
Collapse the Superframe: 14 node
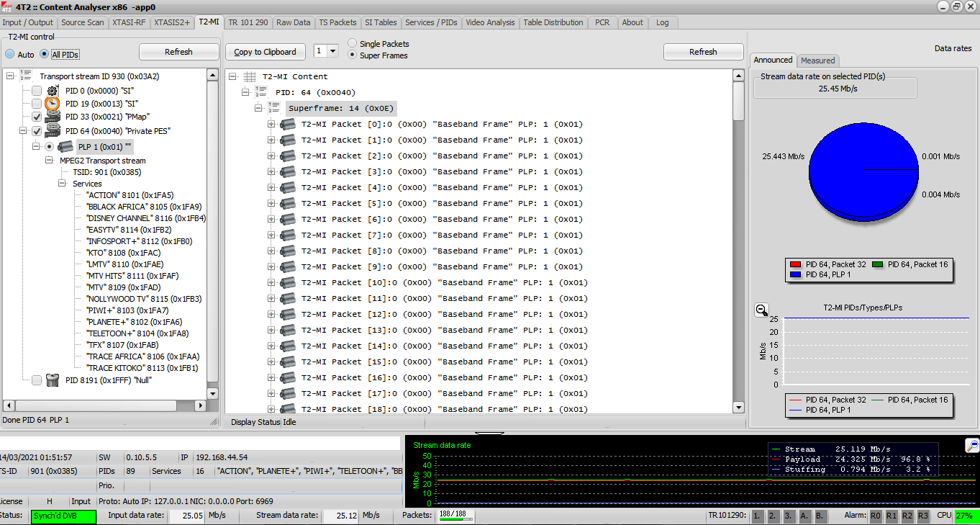point(258,107)
